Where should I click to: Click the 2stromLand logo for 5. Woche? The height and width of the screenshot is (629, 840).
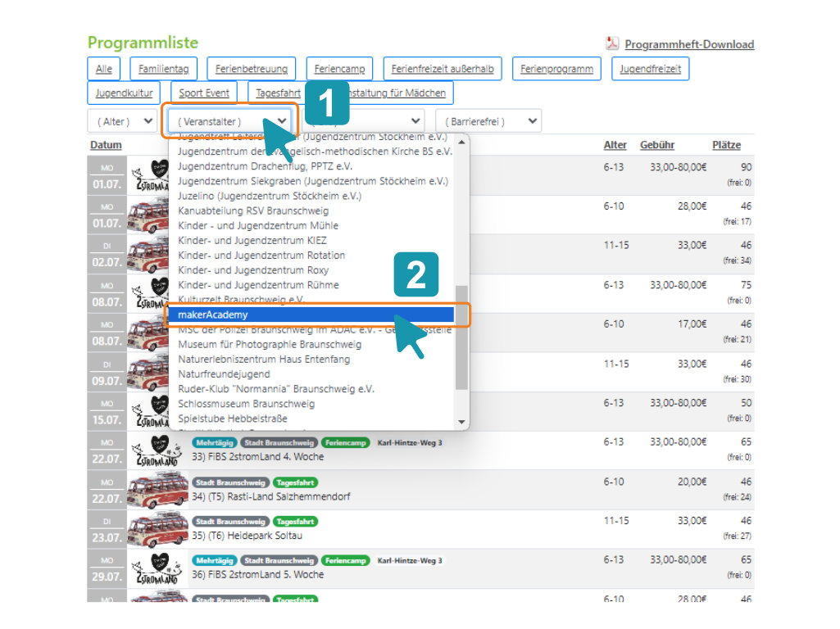157,568
